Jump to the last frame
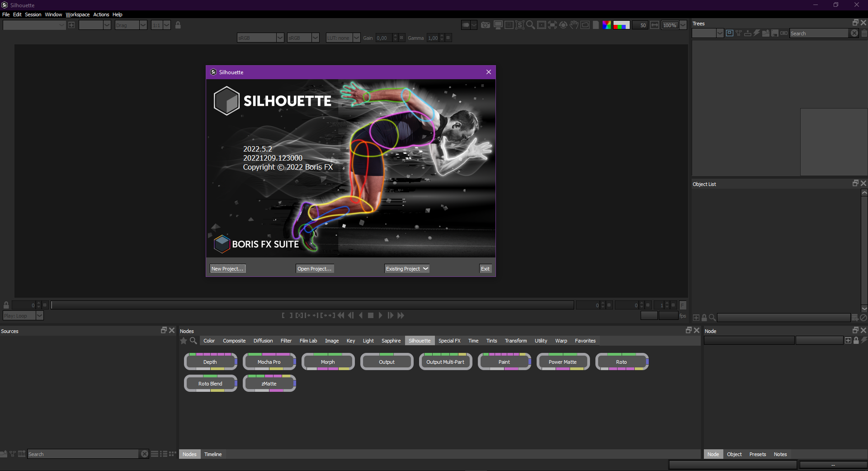Screen dimensions: 868x471 tap(401, 315)
